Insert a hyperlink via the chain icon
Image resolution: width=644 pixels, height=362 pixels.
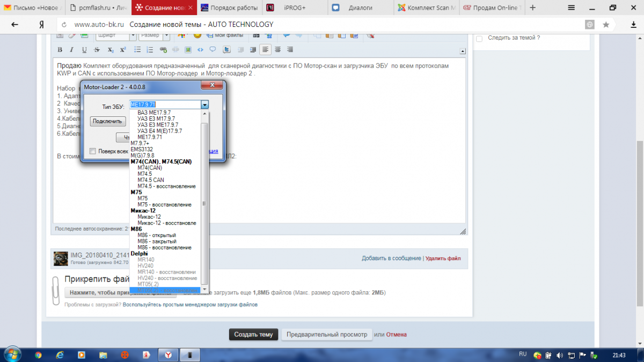pos(163,50)
